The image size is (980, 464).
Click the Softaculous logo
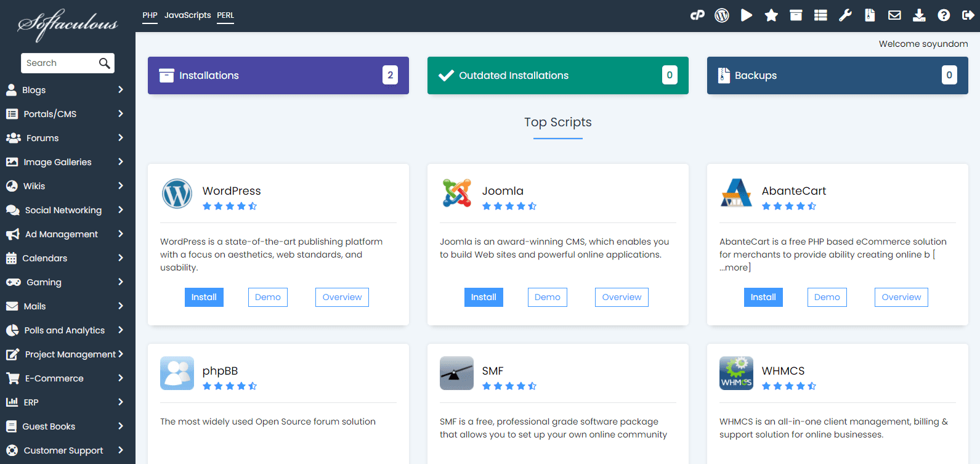click(68, 25)
